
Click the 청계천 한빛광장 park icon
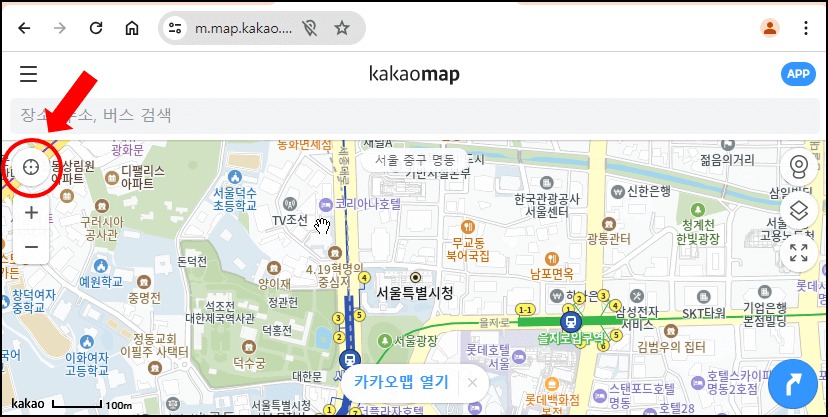click(x=698, y=210)
